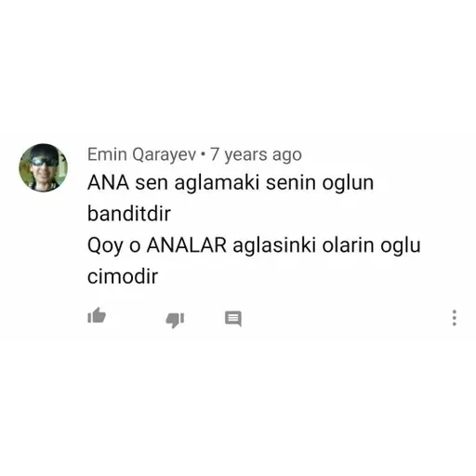
Task: Open Emin Qarayev's profile picture
Action: pos(43,167)
